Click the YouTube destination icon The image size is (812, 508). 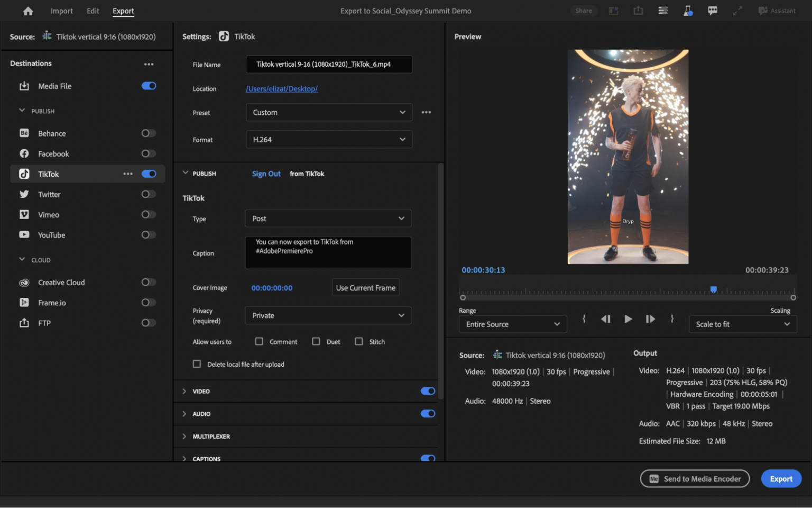click(x=24, y=235)
